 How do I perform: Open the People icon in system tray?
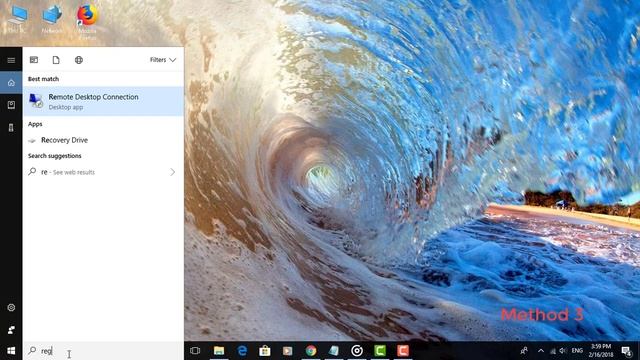[524, 351]
